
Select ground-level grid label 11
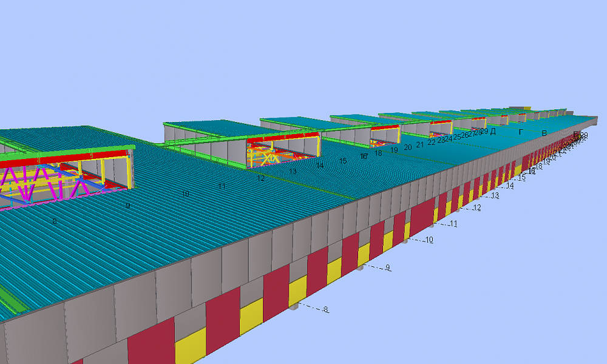pos(453,224)
